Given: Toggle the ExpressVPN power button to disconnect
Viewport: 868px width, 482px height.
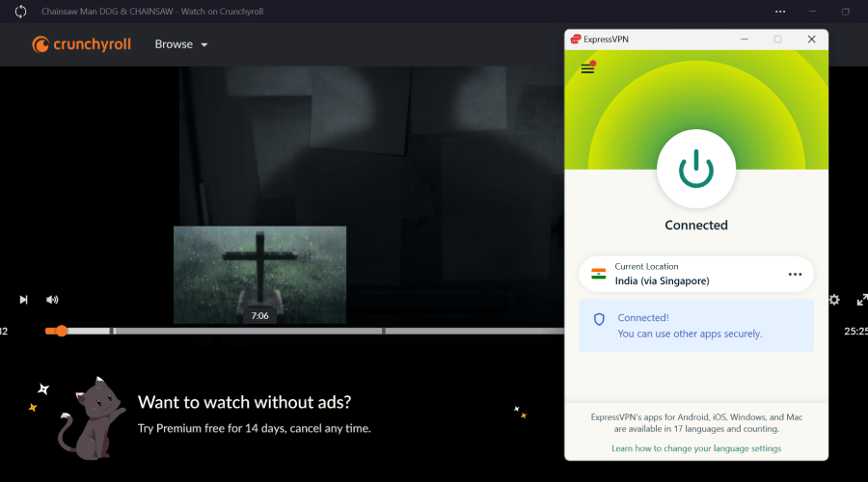Looking at the screenshot, I should 695,169.
